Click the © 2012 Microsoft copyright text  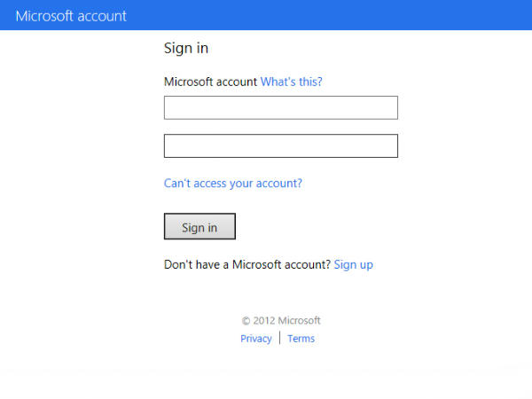tap(281, 321)
